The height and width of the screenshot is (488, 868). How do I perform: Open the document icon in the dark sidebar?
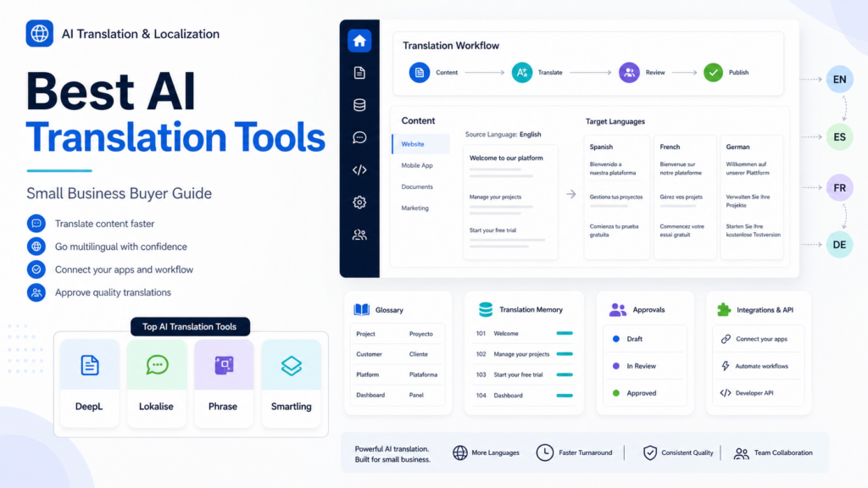pyautogui.click(x=359, y=73)
